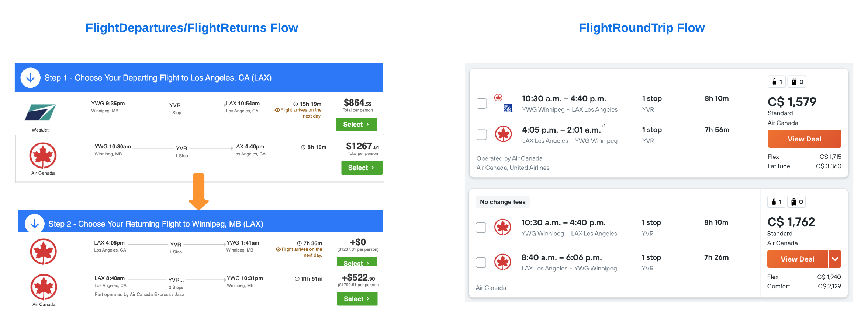Click the No change fees badge
The height and width of the screenshot is (326, 868).
point(502,202)
